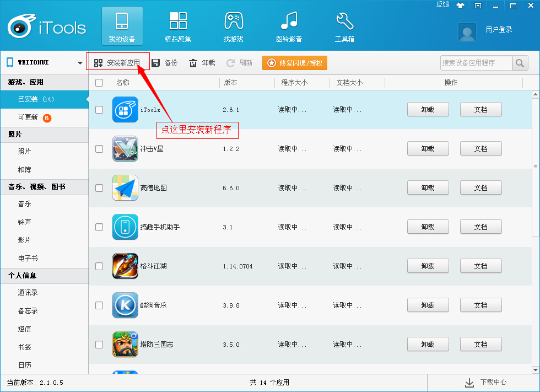Select 可更新 in sidebar
Viewport: 540px width, 392px height.
(x=45, y=118)
